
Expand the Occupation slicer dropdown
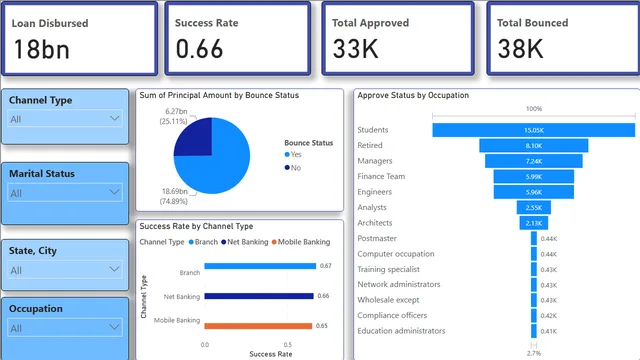click(x=65, y=328)
